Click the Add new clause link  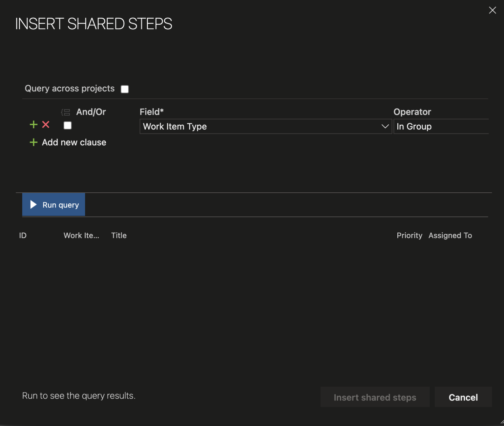(74, 142)
